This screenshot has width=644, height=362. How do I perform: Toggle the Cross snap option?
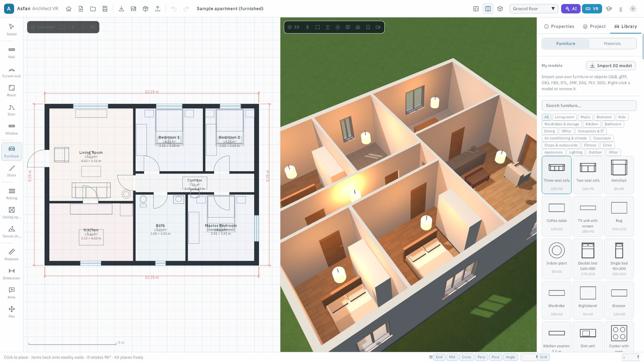[x=466, y=357]
